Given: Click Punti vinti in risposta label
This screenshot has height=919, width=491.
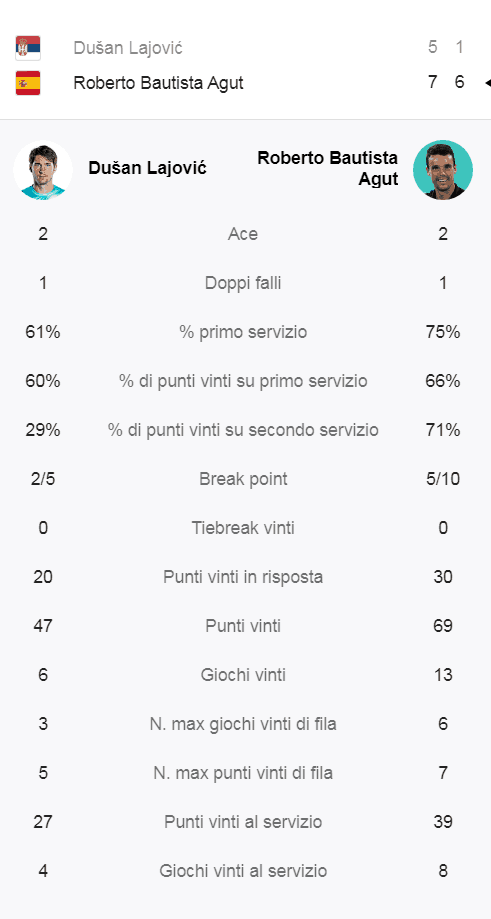Looking at the screenshot, I should (243, 577).
